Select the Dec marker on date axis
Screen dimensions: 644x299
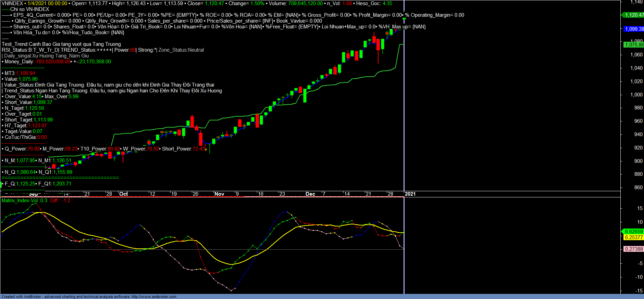pos(310,194)
